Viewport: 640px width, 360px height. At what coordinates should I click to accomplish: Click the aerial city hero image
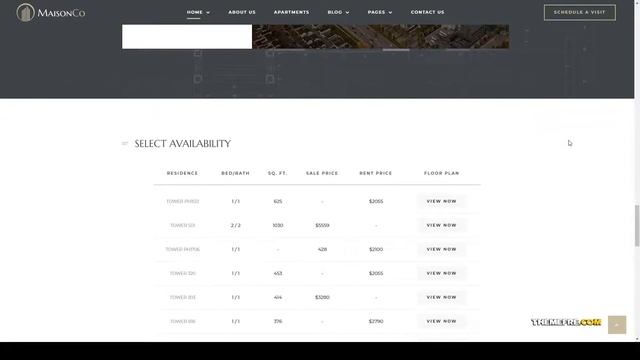(380, 36)
